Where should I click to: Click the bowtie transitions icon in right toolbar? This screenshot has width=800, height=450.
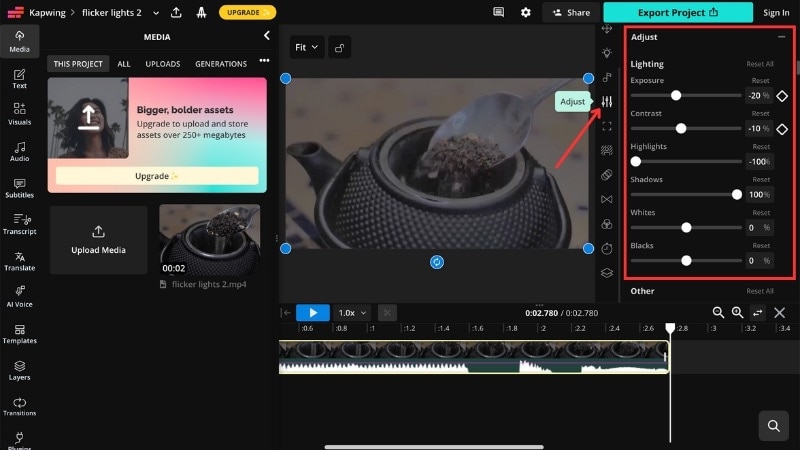click(x=607, y=199)
